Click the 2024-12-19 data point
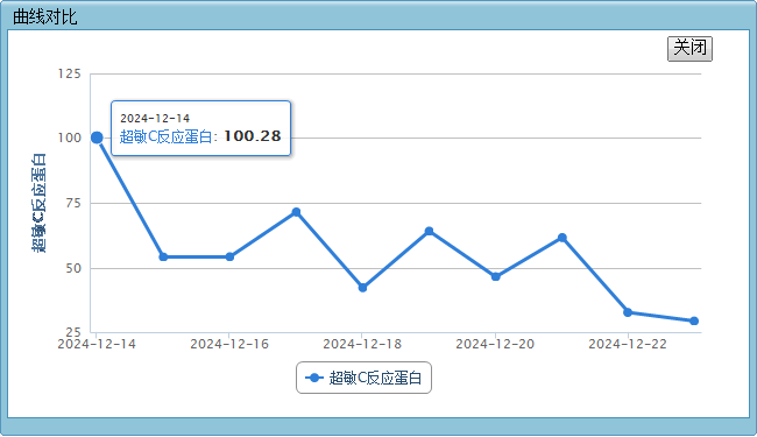Image resolution: width=757 pixels, height=437 pixels. tap(429, 231)
